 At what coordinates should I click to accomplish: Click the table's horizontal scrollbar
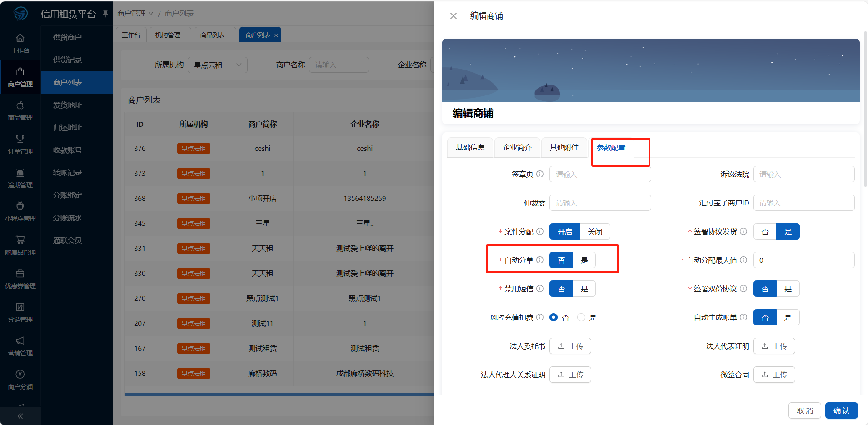tap(279, 394)
